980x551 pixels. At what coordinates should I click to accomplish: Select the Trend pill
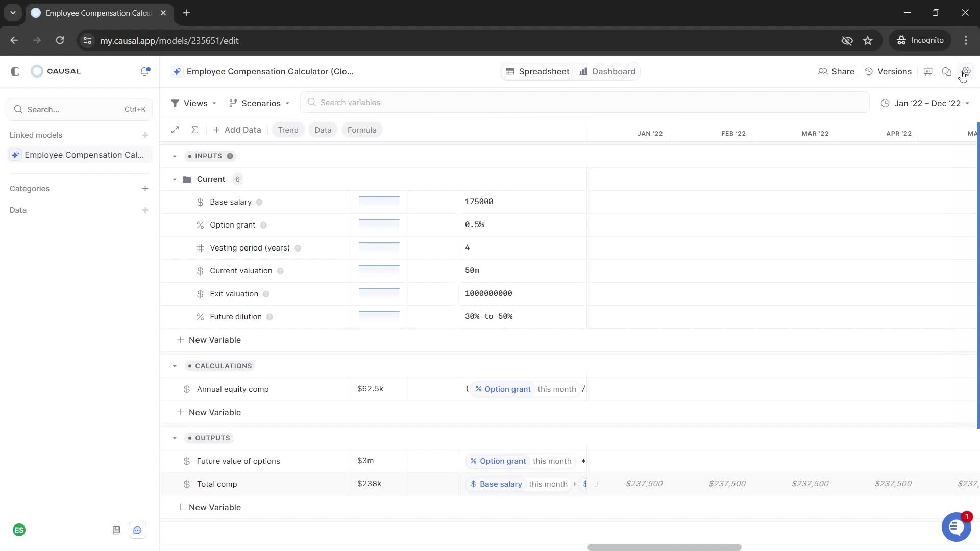tap(288, 130)
